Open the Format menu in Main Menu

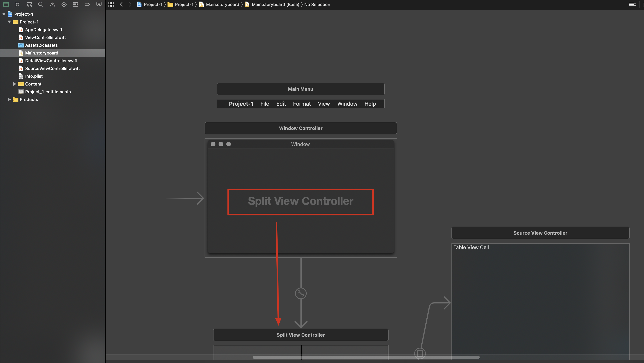pos(302,104)
